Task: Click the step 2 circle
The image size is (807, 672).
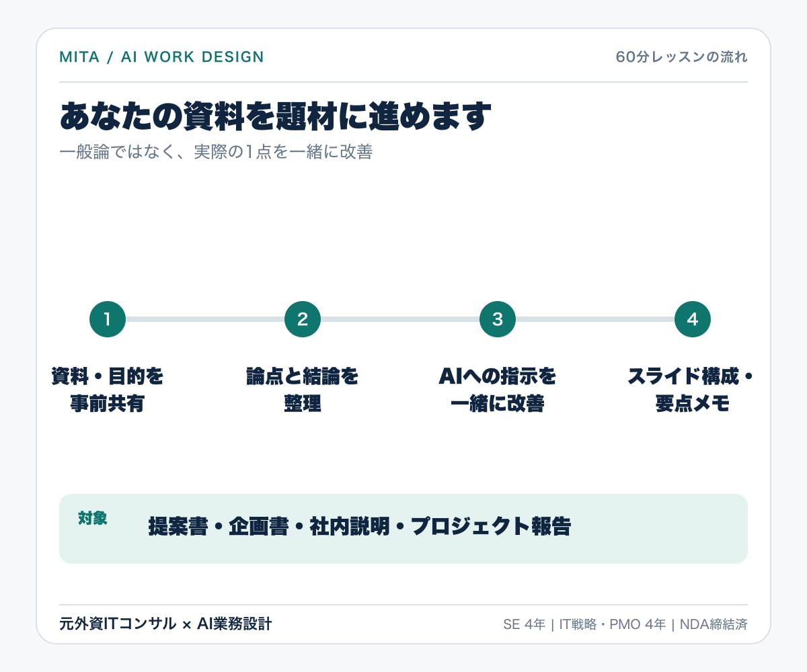Action: [x=303, y=319]
